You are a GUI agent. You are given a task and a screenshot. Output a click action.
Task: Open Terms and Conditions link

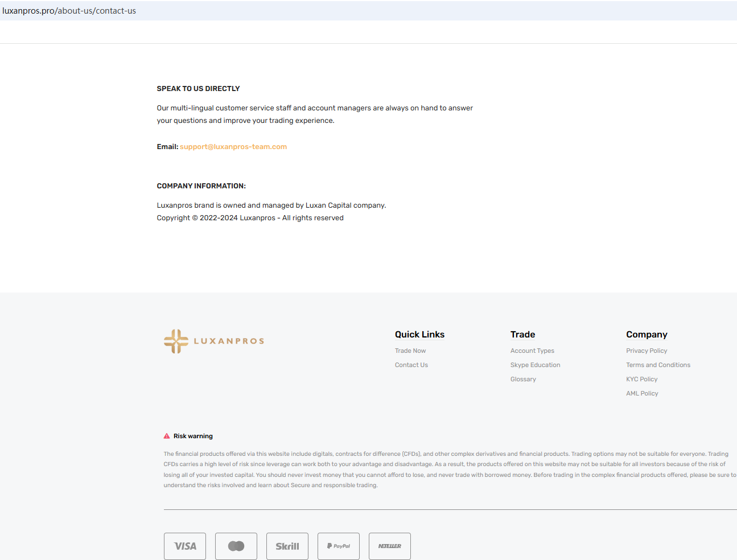click(x=658, y=365)
